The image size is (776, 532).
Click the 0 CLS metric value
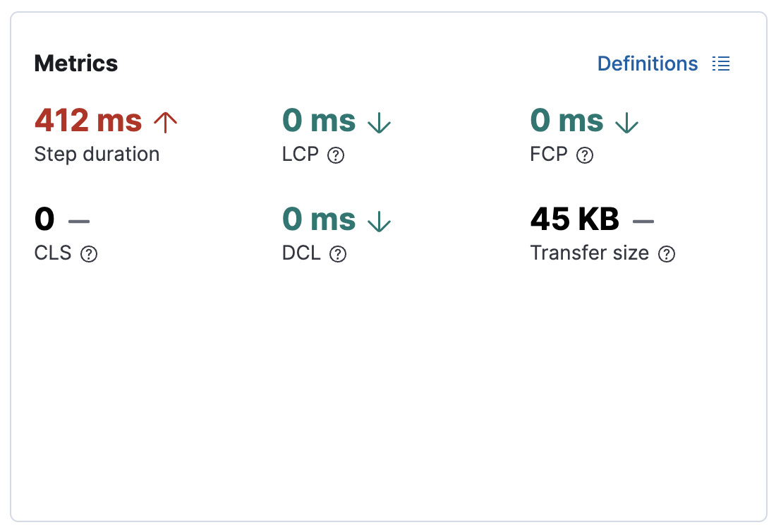(x=44, y=219)
